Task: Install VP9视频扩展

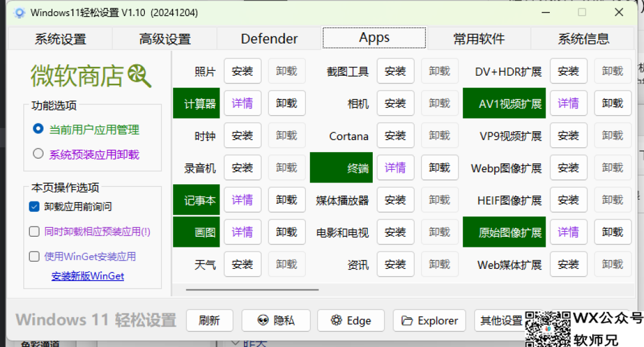Action: tap(568, 135)
